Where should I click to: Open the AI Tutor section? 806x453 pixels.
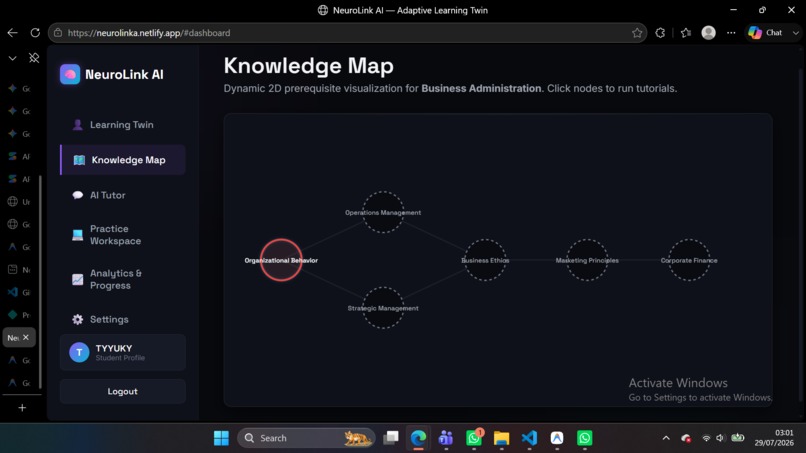click(x=122, y=195)
